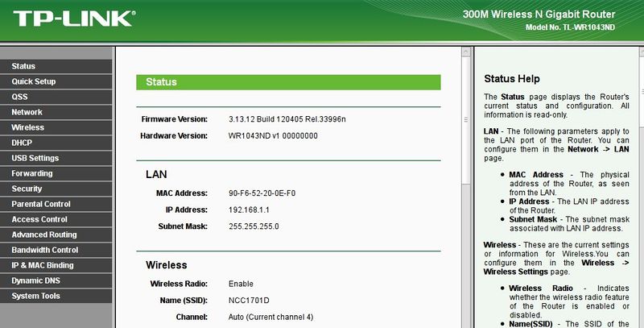Open the Security menu item

(27, 189)
